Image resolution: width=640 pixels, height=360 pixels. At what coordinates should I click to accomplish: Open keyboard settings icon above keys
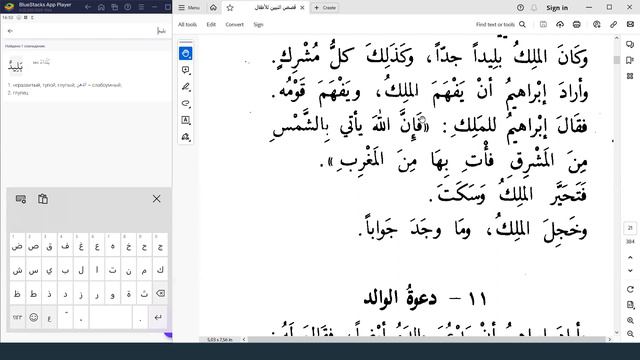coord(21,199)
